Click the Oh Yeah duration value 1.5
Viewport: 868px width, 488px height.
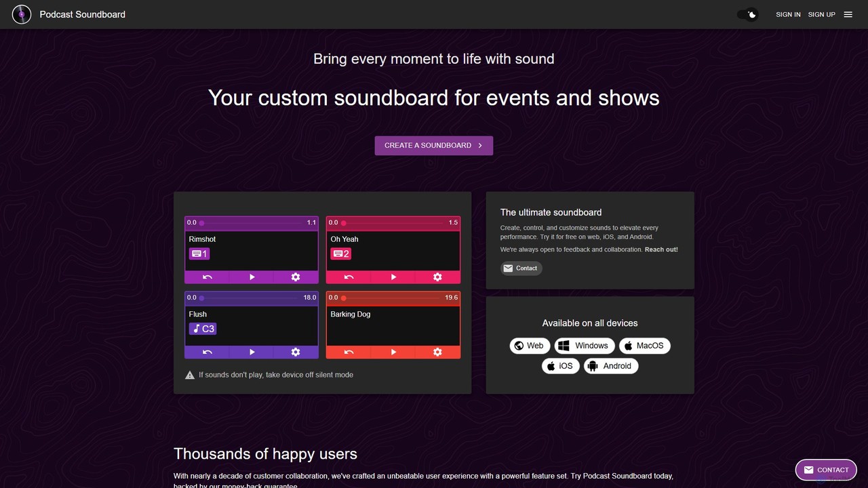point(453,222)
